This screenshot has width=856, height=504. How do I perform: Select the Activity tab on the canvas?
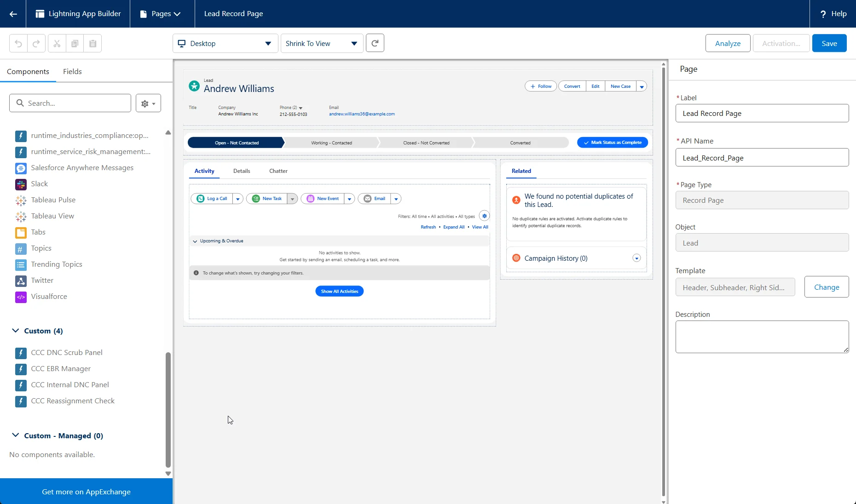[x=204, y=171]
